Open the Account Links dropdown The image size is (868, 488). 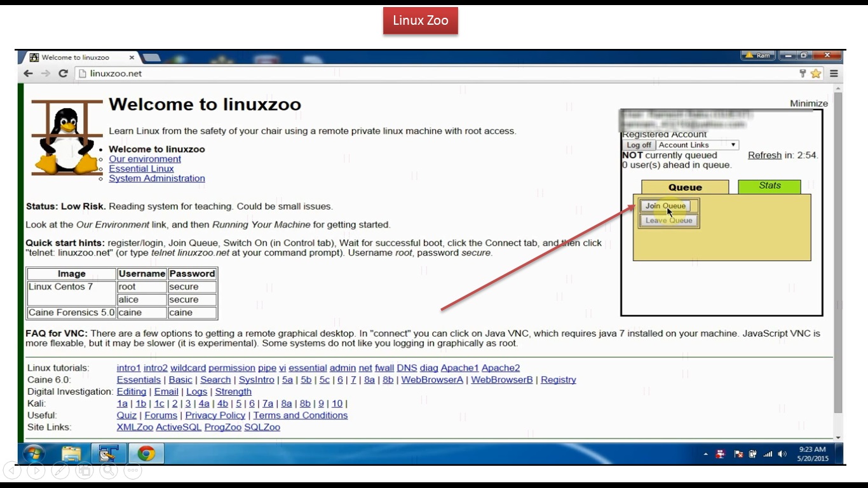point(697,145)
